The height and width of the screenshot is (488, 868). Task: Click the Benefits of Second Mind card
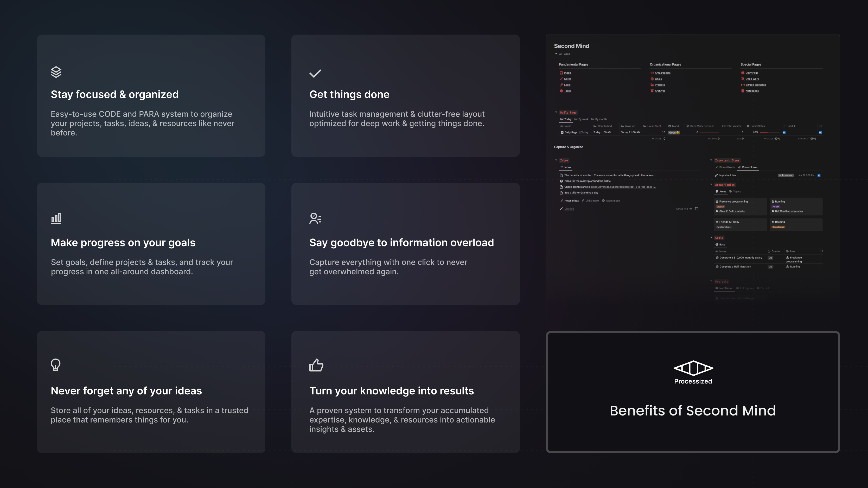[x=693, y=392]
